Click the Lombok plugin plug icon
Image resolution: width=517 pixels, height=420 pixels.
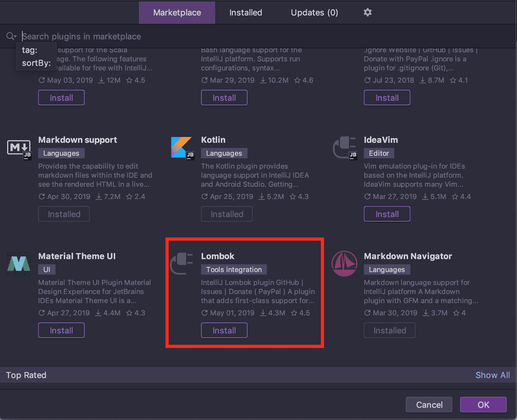180,263
